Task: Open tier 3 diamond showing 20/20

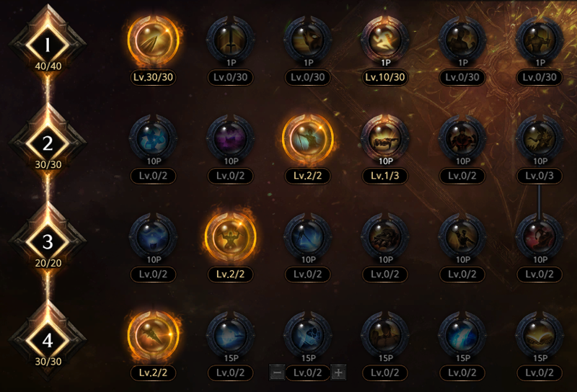Action: pos(48,243)
